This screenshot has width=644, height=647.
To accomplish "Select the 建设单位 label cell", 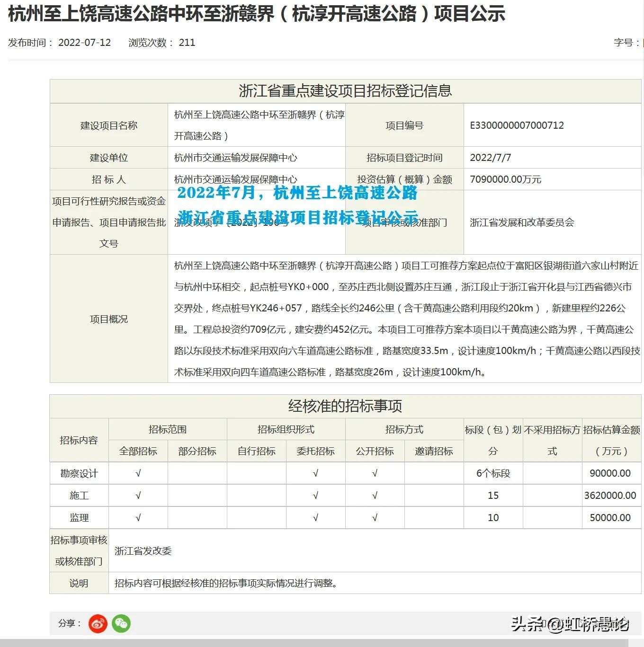I will coord(109,158).
